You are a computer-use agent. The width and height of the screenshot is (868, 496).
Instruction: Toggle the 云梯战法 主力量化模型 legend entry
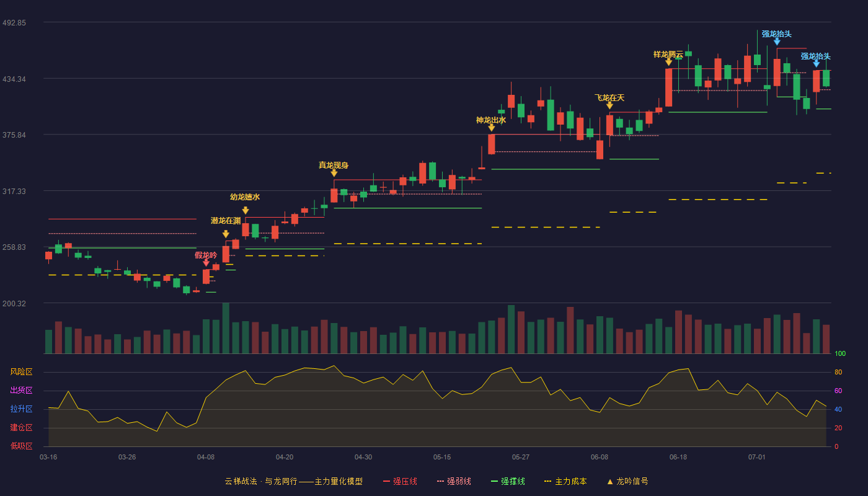[293, 481]
